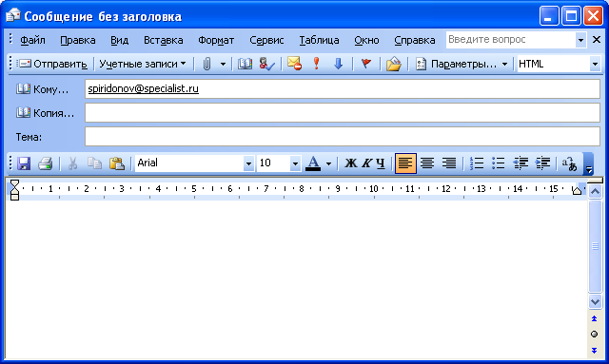Click the select browse object circle

594,335
